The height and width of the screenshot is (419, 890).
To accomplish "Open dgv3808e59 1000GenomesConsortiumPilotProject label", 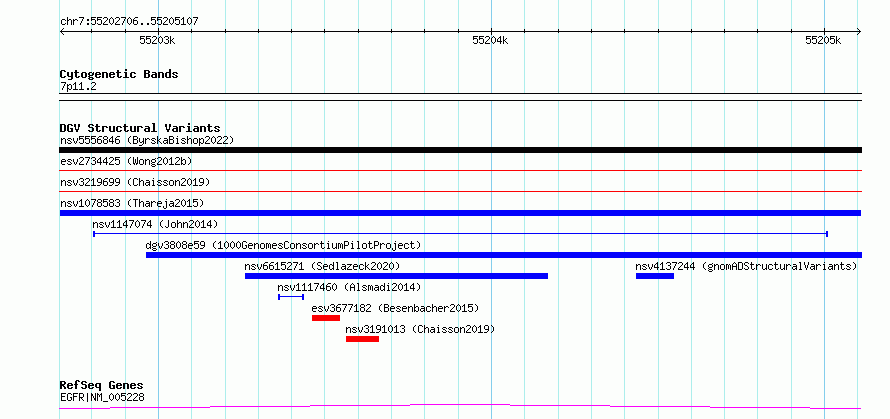I will click(283, 245).
